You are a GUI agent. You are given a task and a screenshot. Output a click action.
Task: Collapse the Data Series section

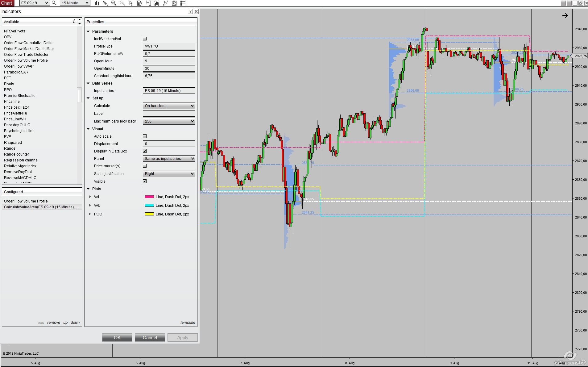point(88,83)
